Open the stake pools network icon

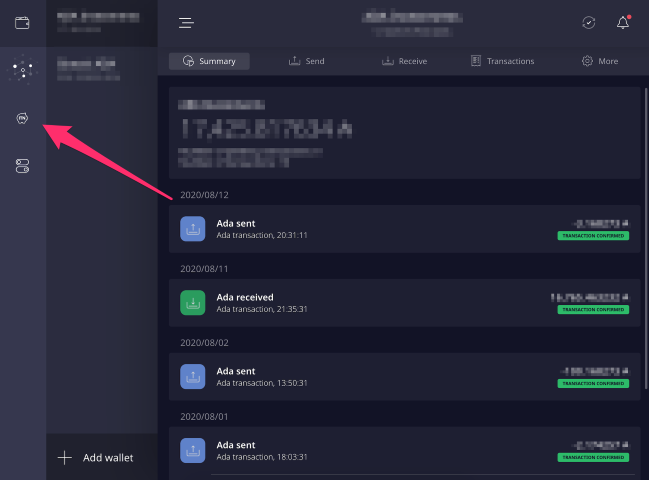coord(22,70)
